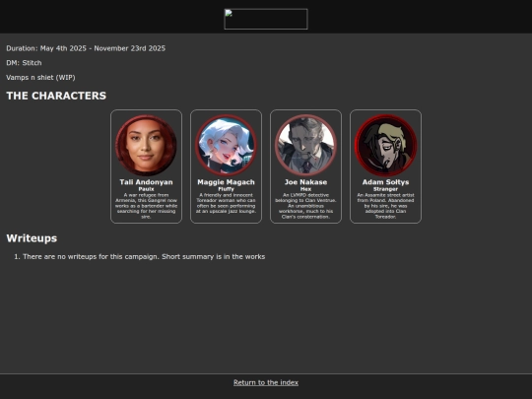Click THE CHARACTERS heading

coord(56,96)
